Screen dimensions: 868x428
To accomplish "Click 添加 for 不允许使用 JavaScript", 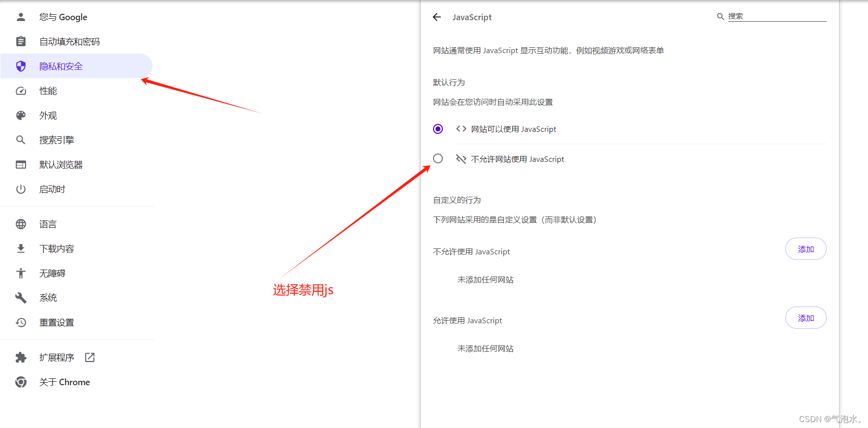I will (806, 249).
